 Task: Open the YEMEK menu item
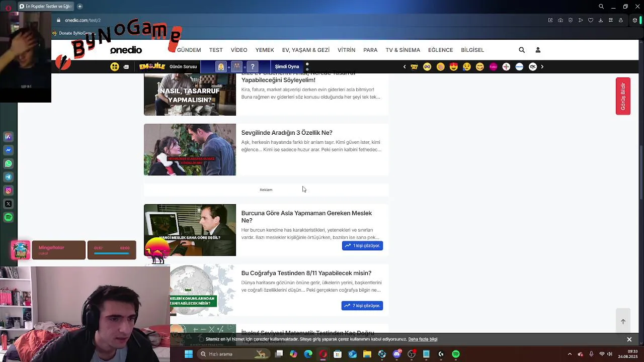pyautogui.click(x=265, y=50)
